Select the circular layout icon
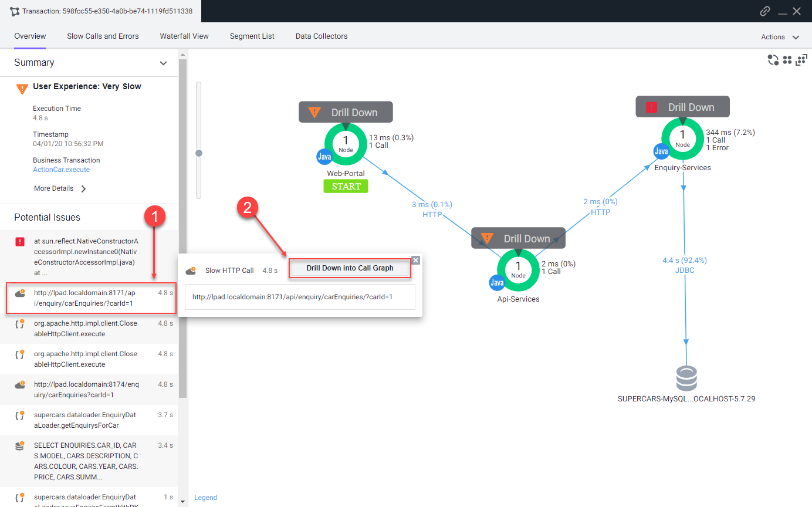The image size is (812, 507). [x=773, y=60]
